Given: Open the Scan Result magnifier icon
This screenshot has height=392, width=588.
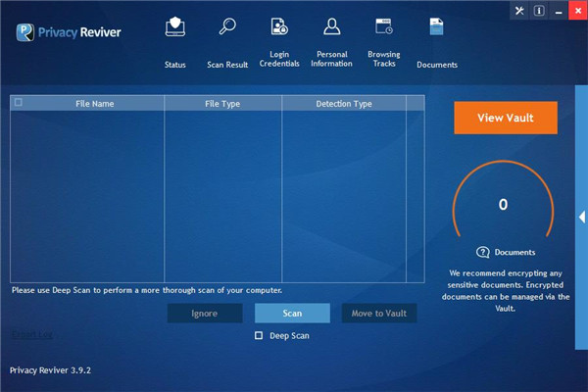Looking at the screenshot, I should pos(227,26).
